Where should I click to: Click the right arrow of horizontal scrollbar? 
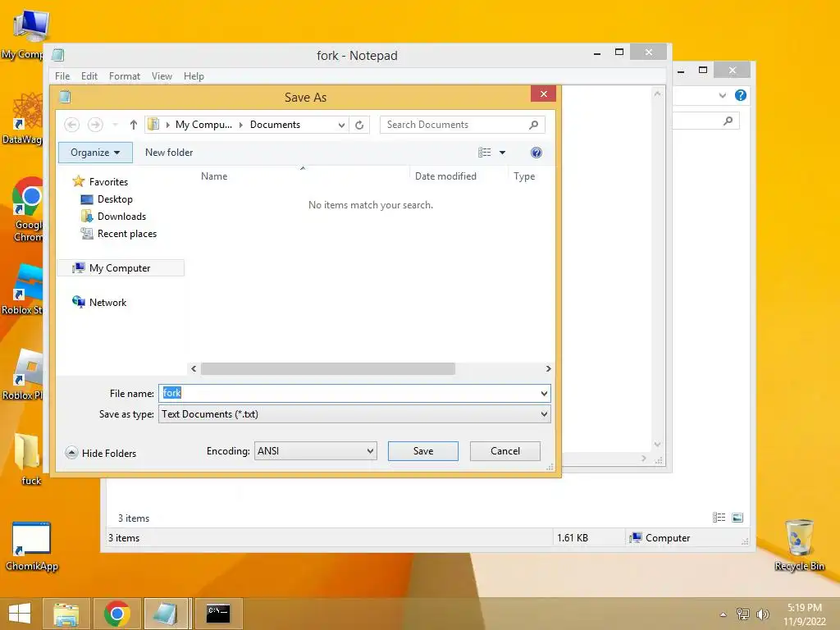click(x=548, y=368)
